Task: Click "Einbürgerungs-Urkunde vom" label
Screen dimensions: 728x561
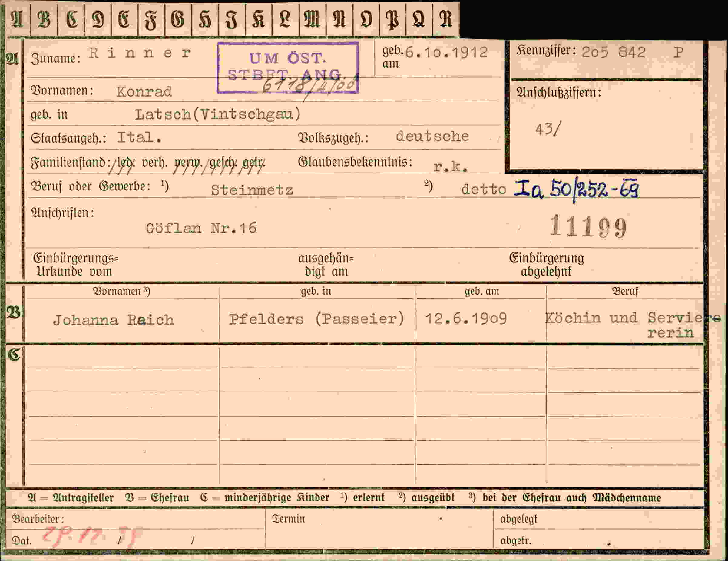Action: click(76, 265)
